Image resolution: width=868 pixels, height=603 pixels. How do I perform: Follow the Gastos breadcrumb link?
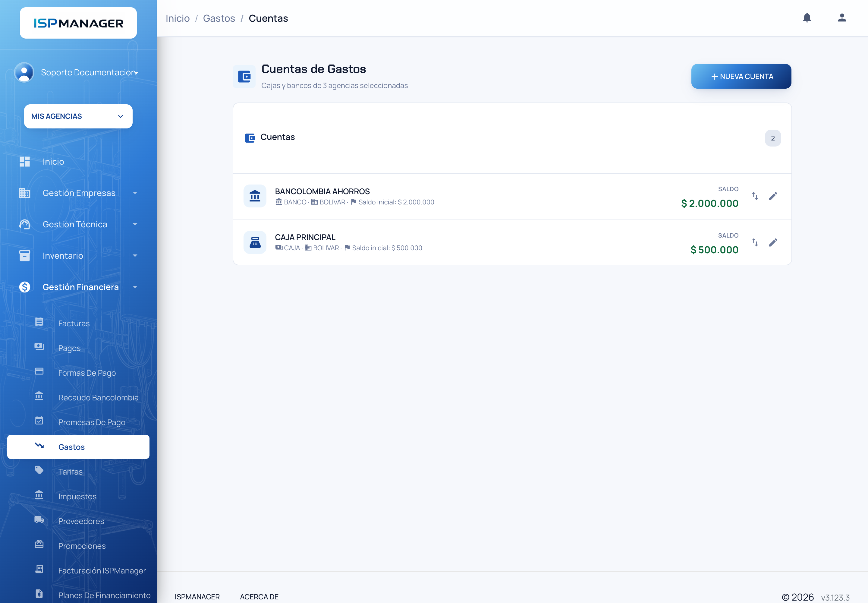(219, 18)
